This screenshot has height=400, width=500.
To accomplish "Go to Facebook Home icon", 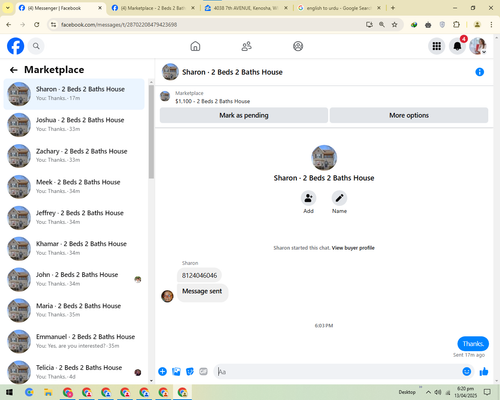I will [x=195, y=46].
